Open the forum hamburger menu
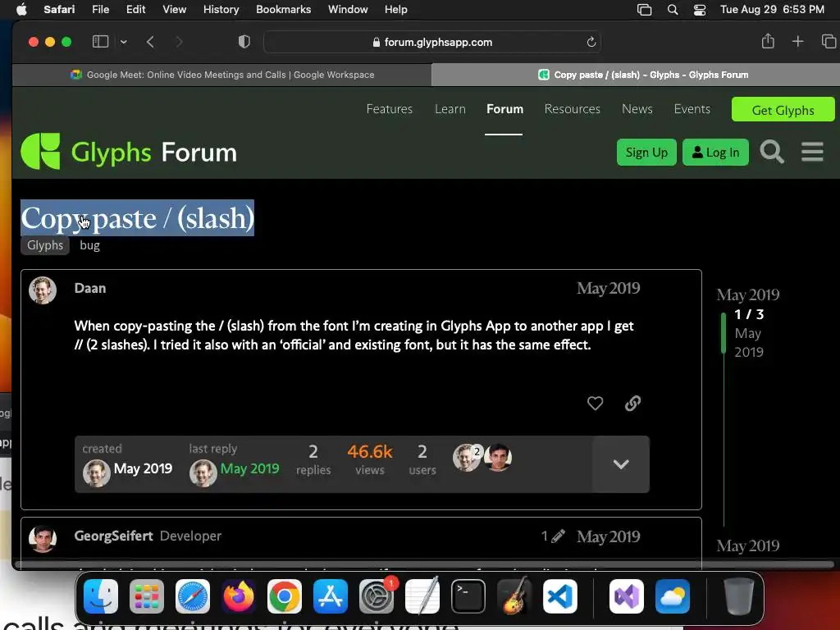This screenshot has width=840, height=630. [x=812, y=152]
